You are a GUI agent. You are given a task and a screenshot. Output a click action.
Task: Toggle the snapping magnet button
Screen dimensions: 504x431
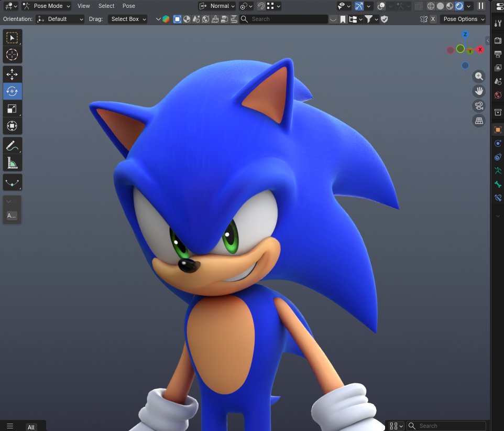pos(261,6)
